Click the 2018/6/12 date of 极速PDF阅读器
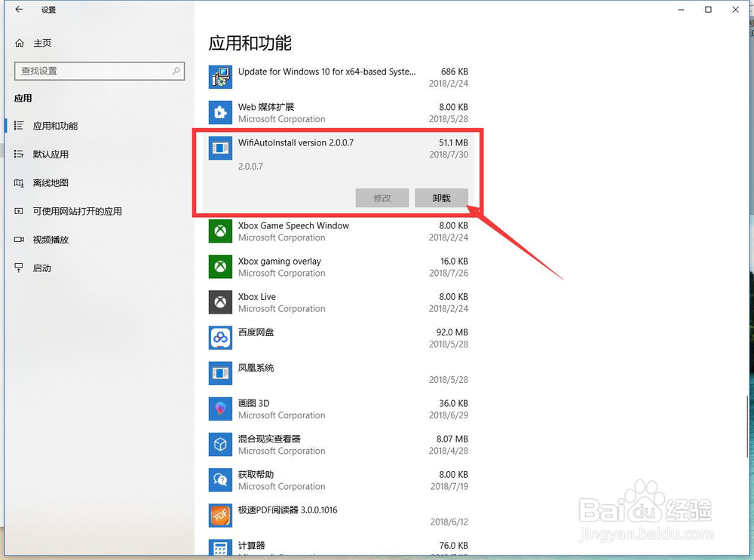Screen dimensions: 754x560 click(449, 522)
